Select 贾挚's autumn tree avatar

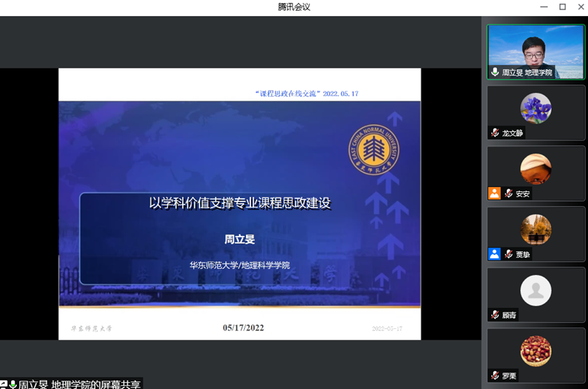536,230
